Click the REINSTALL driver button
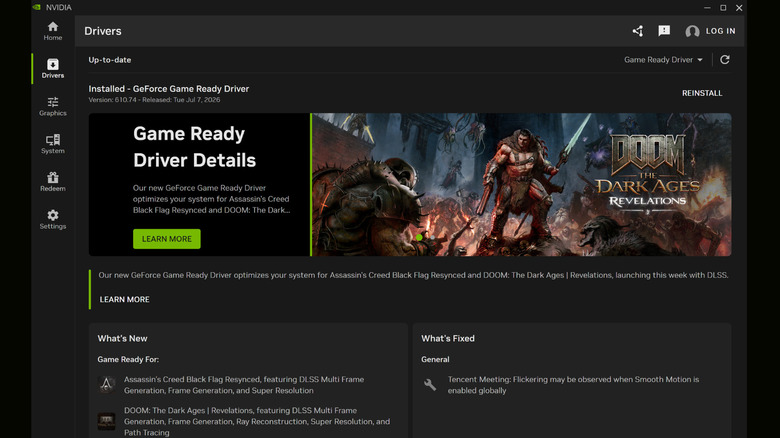This screenshot has height=438, width=780. (702, 93)
